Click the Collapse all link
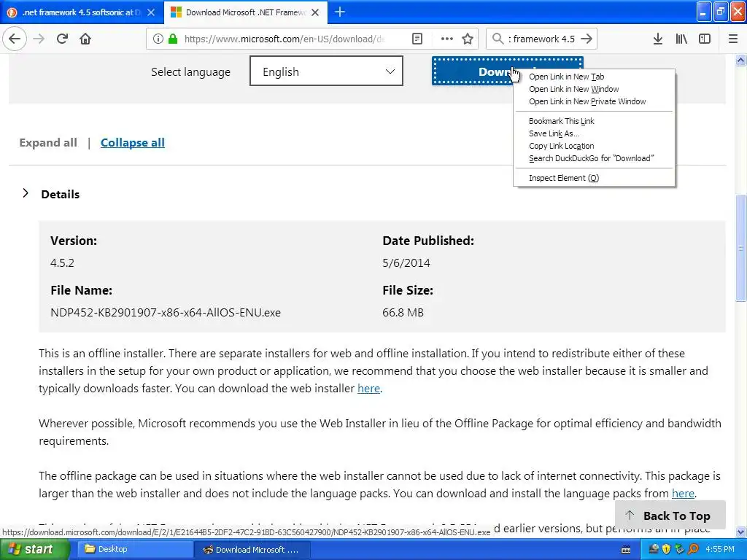747x560 pixels. pyautogui.click(x=133, y=142)
